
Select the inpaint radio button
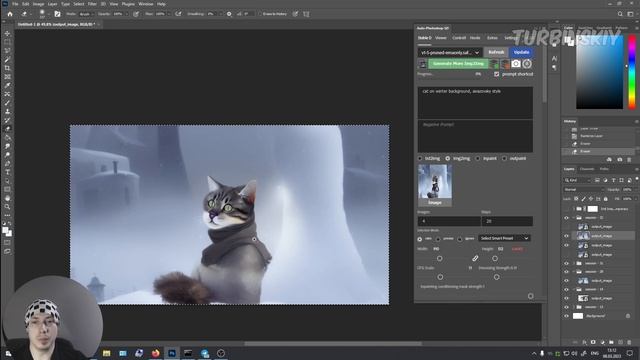[478, 158]
